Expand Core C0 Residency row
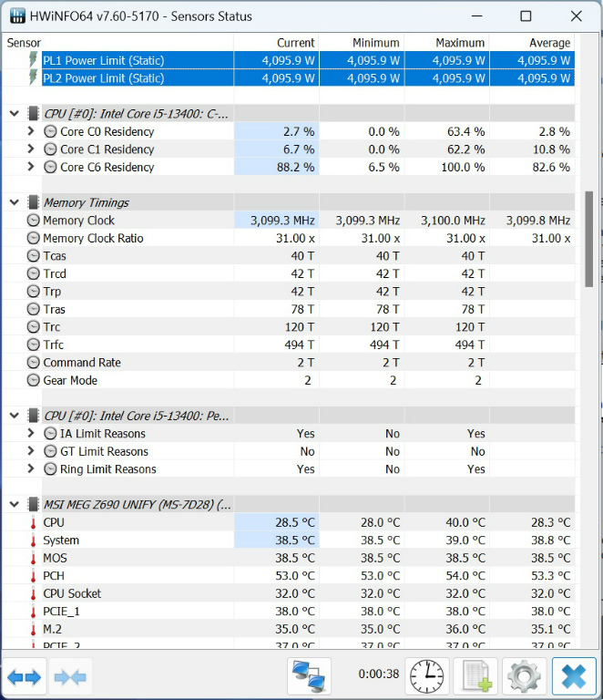The image size is (603, 700). tap(30, 131)
